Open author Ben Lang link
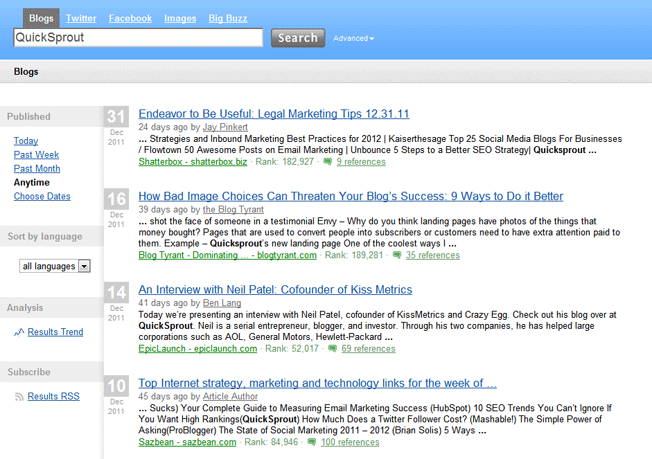 click(222, 303)
